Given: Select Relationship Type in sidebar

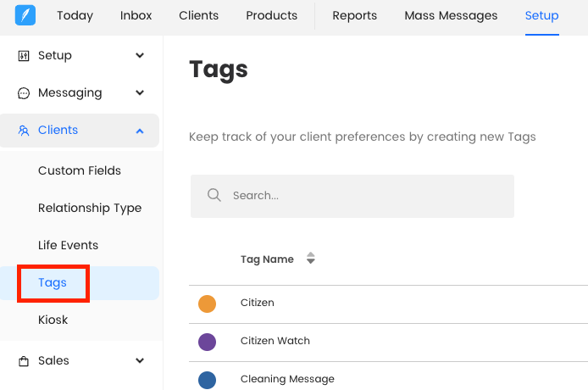Looking at the screenshot, I should click(x=90, y=208).
